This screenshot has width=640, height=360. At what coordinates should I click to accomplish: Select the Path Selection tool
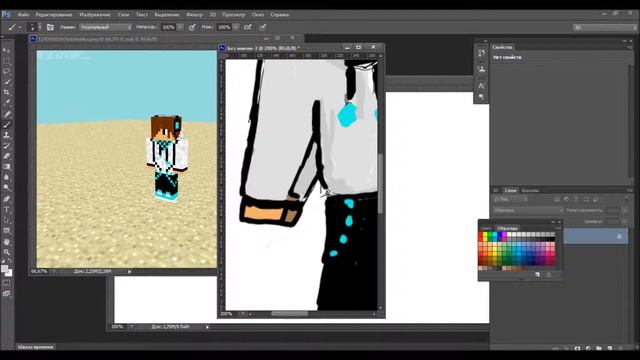(x=7, y=220)
